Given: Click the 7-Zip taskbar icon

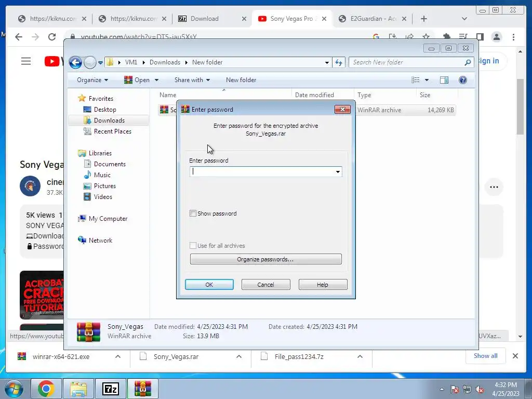Looking at the screenshot, I should point(111,389).
